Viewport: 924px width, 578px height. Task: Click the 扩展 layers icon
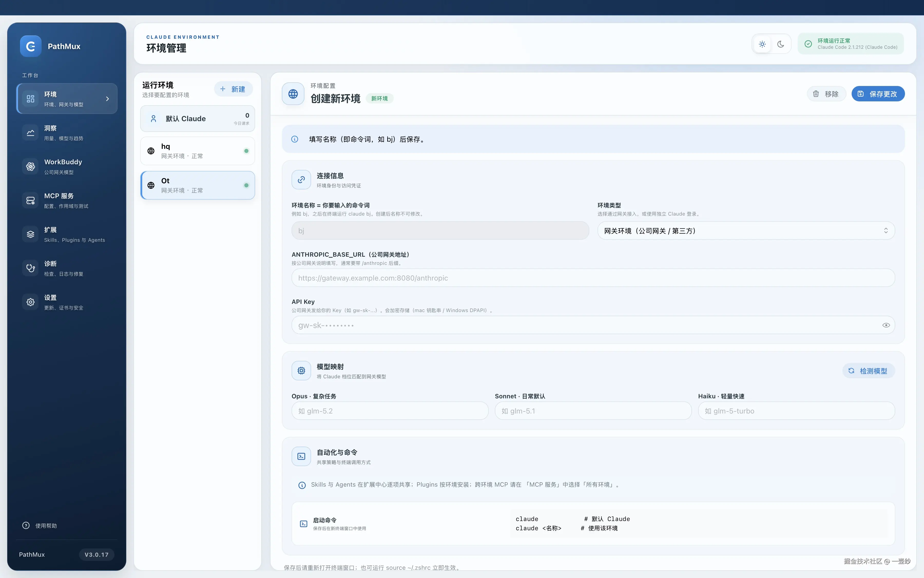tap(31, 234)
